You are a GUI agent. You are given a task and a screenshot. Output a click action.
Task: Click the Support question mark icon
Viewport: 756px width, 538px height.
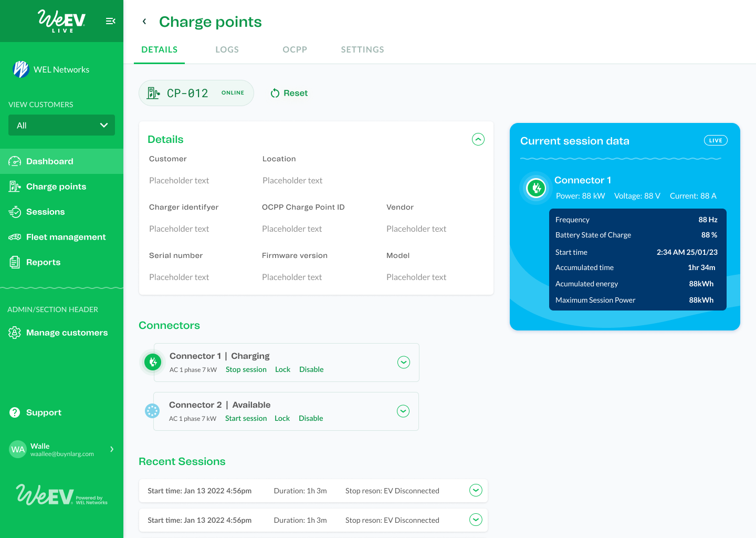click(x=15, y=412)
